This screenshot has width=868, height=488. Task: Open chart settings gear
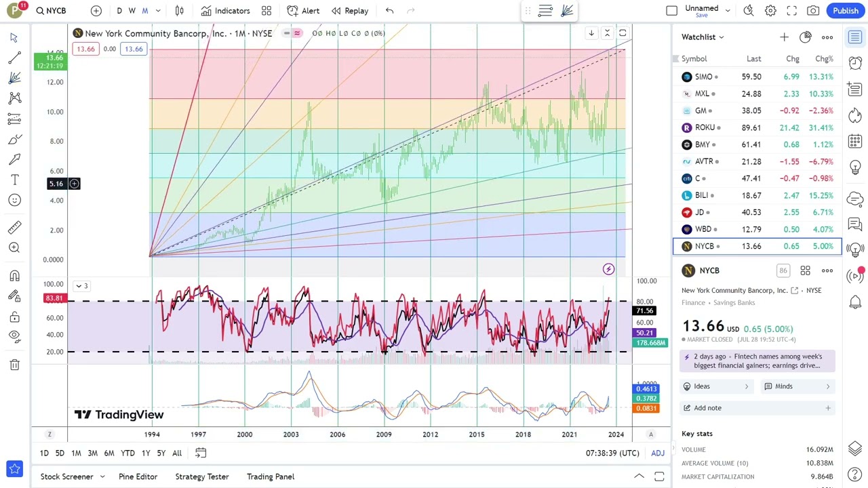[770, 11]
